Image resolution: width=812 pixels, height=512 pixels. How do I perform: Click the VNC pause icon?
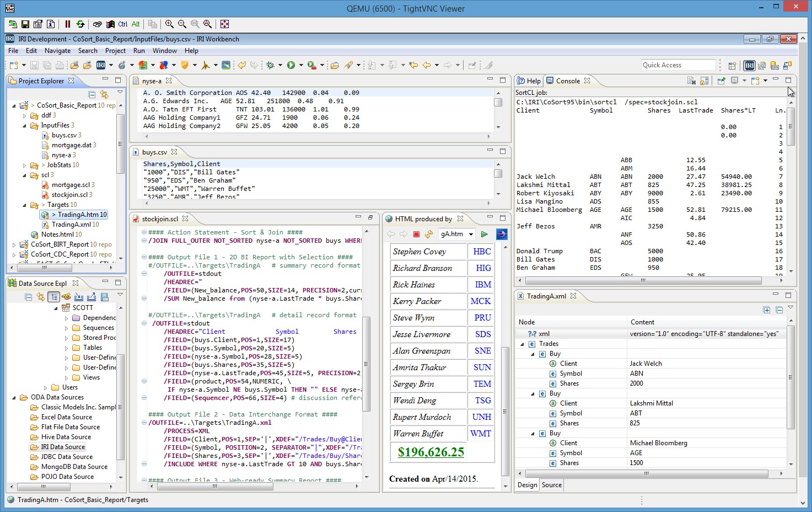(68, 24)
